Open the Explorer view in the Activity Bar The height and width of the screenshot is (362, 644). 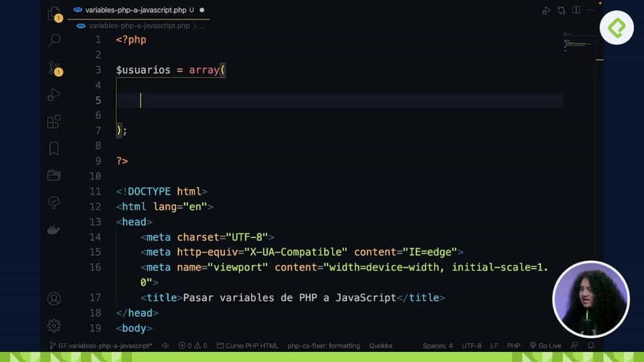click(x=53, y=14)
